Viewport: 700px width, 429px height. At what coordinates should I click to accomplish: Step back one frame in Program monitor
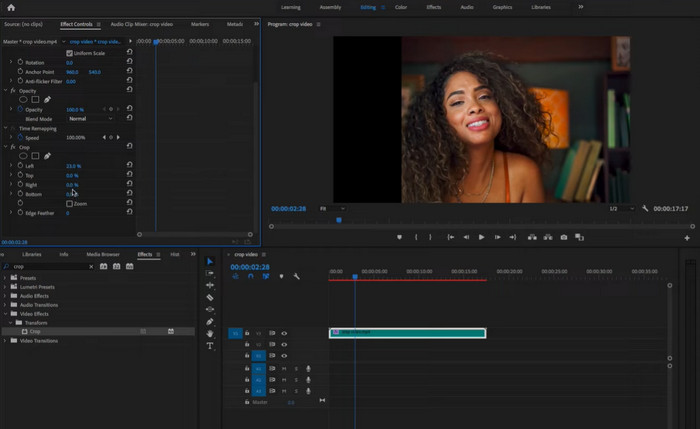click(466, 237)
